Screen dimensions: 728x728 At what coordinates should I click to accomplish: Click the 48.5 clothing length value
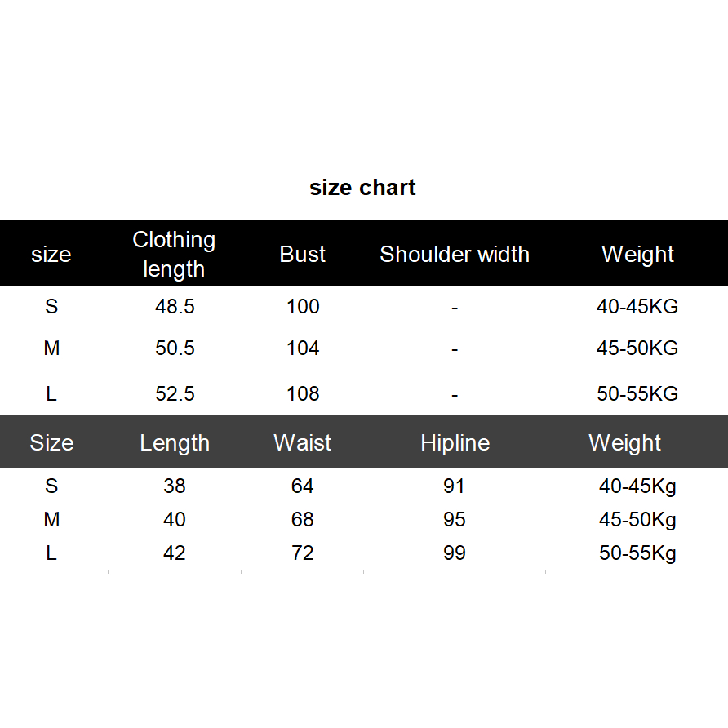[x=175, y=307]
